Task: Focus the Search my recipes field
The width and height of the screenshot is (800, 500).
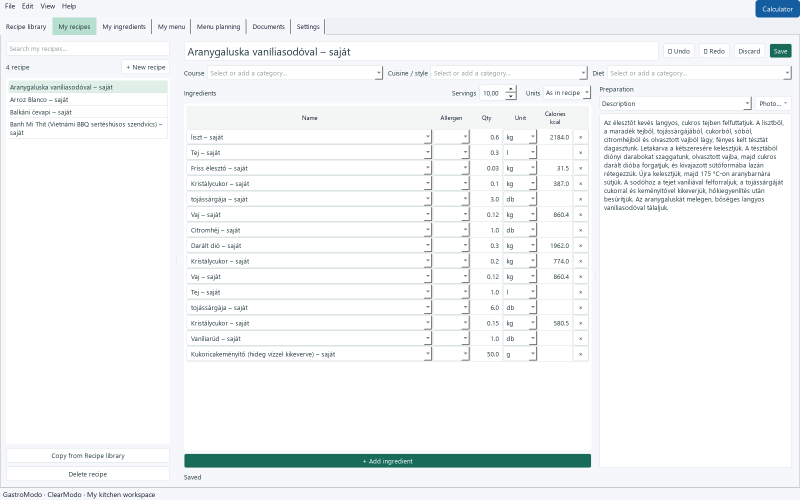Action: pyautogui.click(x=88, y=48)
